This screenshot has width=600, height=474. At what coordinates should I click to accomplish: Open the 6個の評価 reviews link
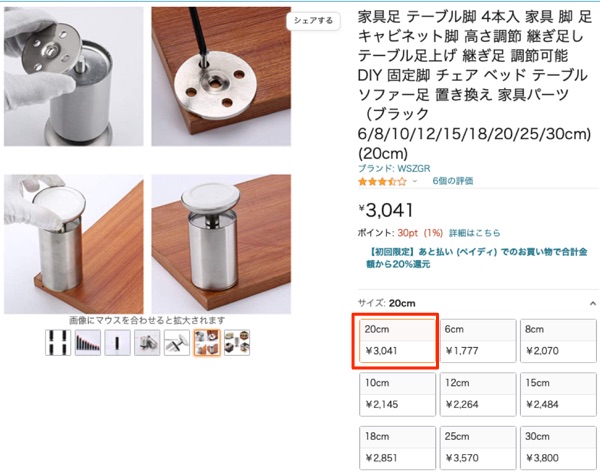click(453, 181)
